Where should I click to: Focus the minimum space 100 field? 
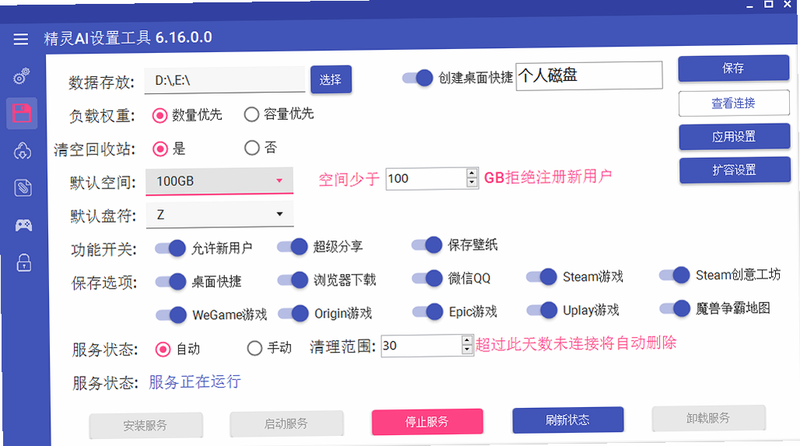click(x=426, y=179)
